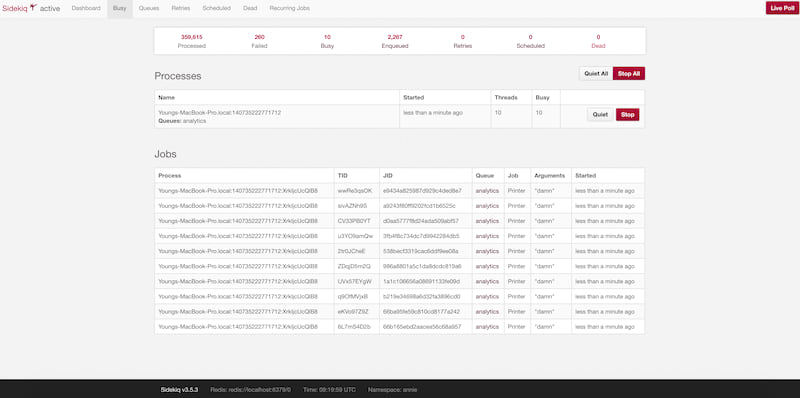Select the JID starting with e9434a
This screenshot has height=398, width=800.
click(422, 191)
